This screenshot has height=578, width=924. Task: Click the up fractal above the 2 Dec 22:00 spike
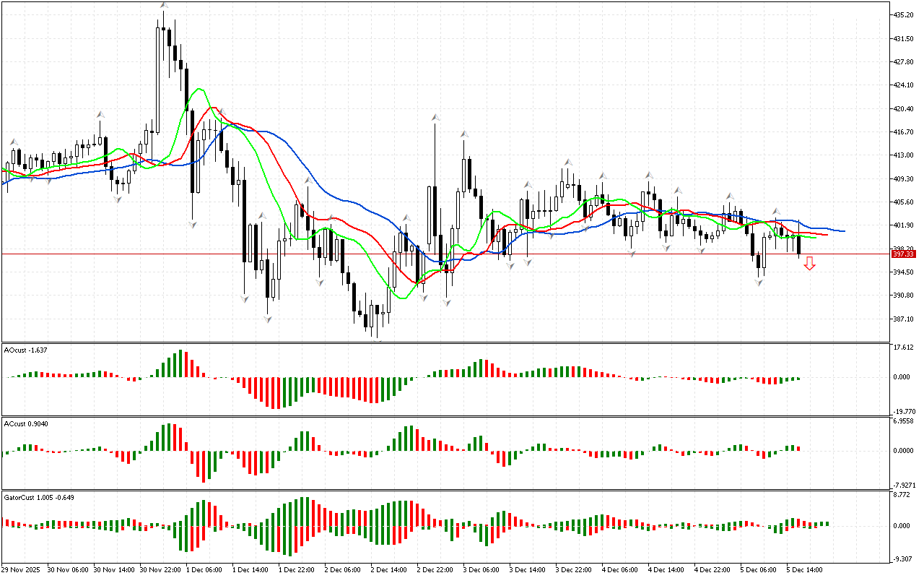435,116
